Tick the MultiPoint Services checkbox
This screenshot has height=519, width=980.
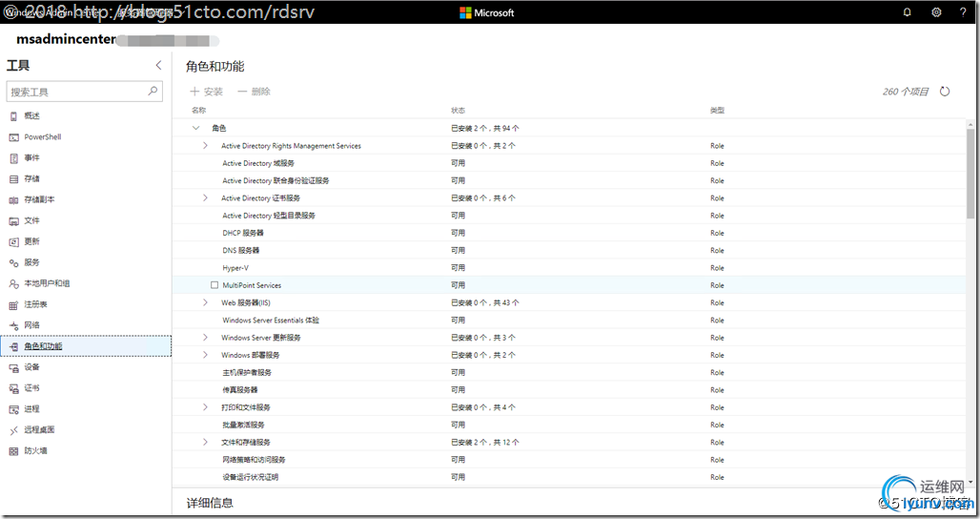(214, 285)
